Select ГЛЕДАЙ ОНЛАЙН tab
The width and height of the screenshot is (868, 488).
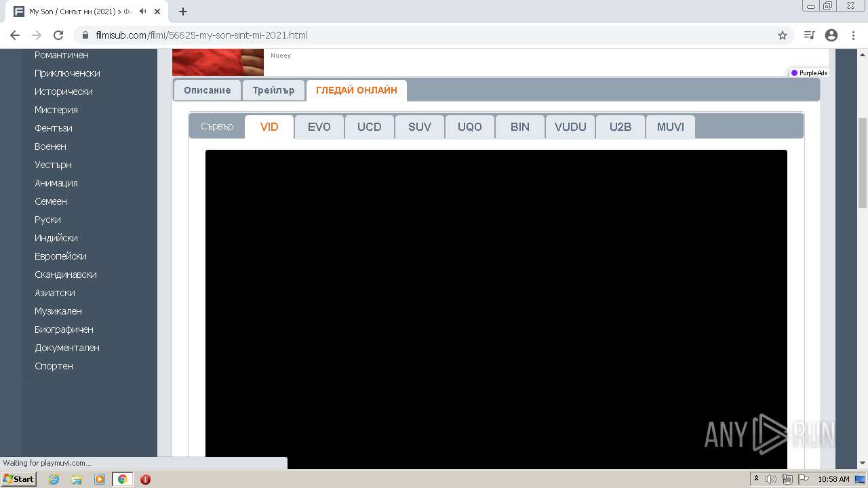(x=357, y=90)
